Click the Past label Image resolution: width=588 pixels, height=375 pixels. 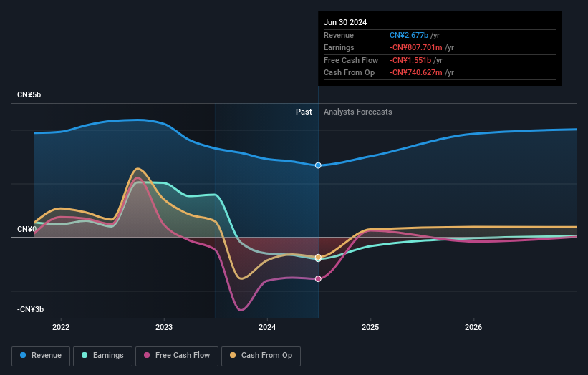pyautogui.click(x=304, y=112)
